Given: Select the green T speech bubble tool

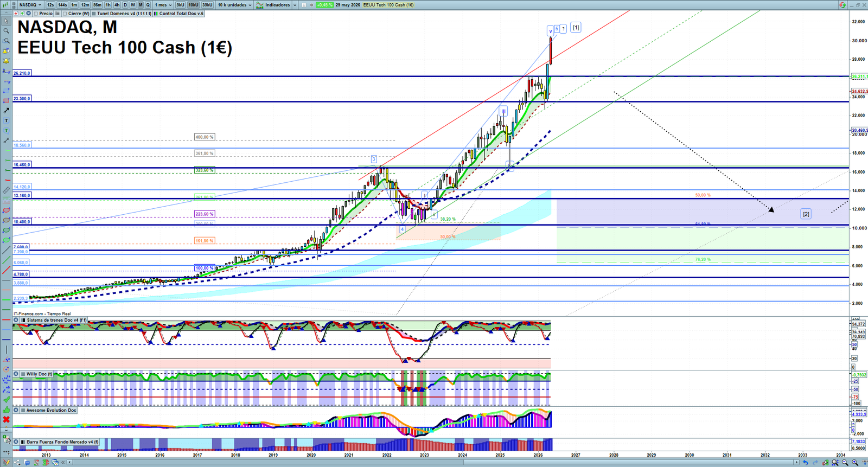Looking at the screenshot, I should click(x=6, y=130).
